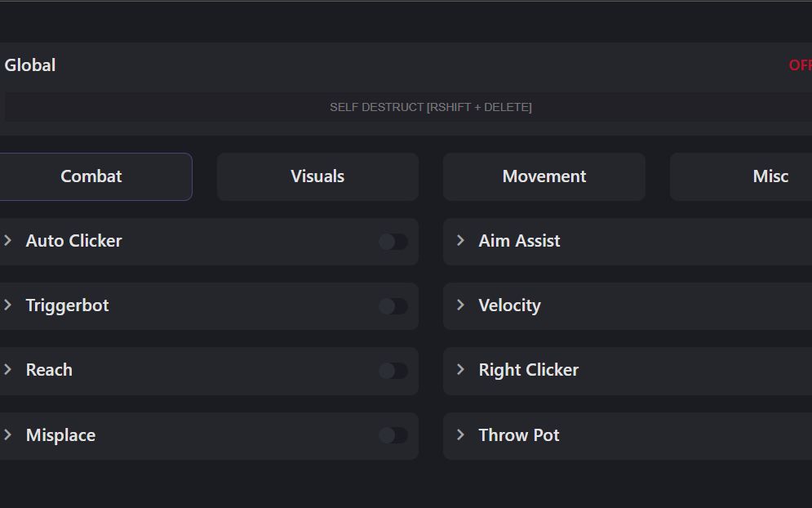This screenshot has height=508, width=812.
Task: Expand the Auto Clicker chevron arrow
Action: (x=8, y=241)
